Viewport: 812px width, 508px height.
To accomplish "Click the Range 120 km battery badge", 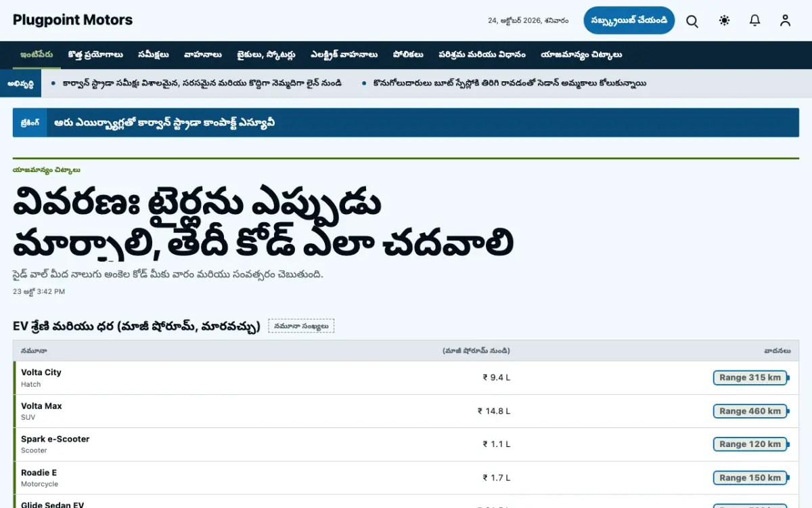I will [x=750, y=444].
